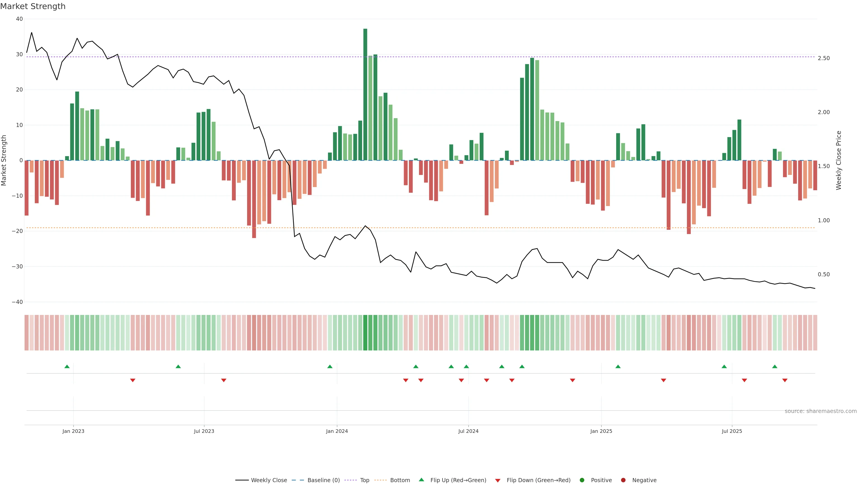This screenshot has height=488, width=868.
Task: Click the last red flip-down triangle marker
Action: (785, 380)
